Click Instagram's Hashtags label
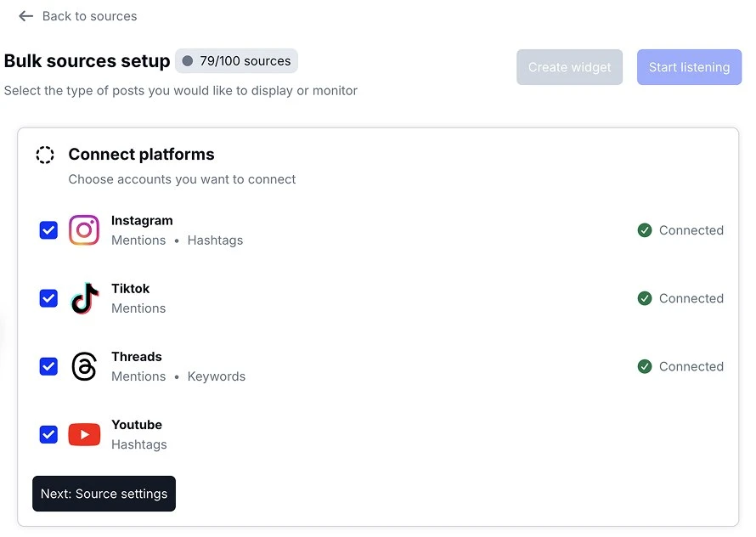Image resolution: width=756 pixels, height=537 pixels. tap(215, 240)
